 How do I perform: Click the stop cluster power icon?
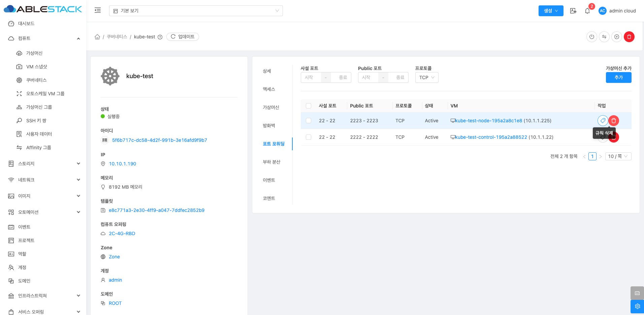[591, 37]
